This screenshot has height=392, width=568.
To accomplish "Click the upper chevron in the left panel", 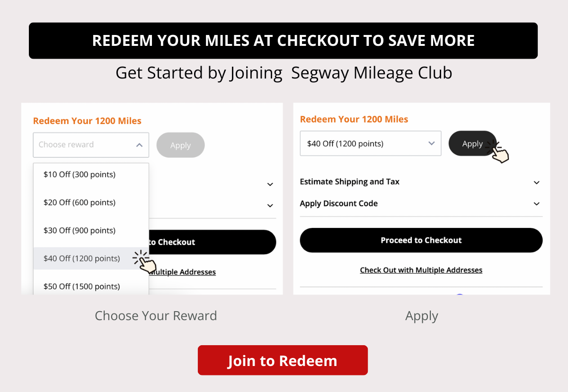I will [270, 184].
